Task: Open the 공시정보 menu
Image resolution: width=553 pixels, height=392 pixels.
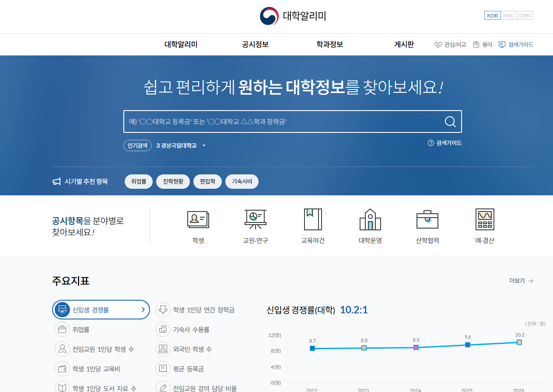Action: point(255,45)
